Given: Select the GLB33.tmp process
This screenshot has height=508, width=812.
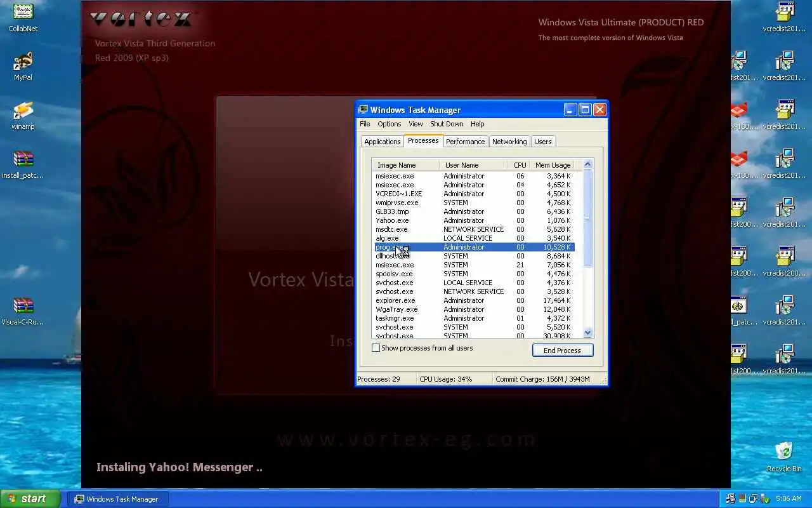Looking at the screenshot, I should click(473, 211).
